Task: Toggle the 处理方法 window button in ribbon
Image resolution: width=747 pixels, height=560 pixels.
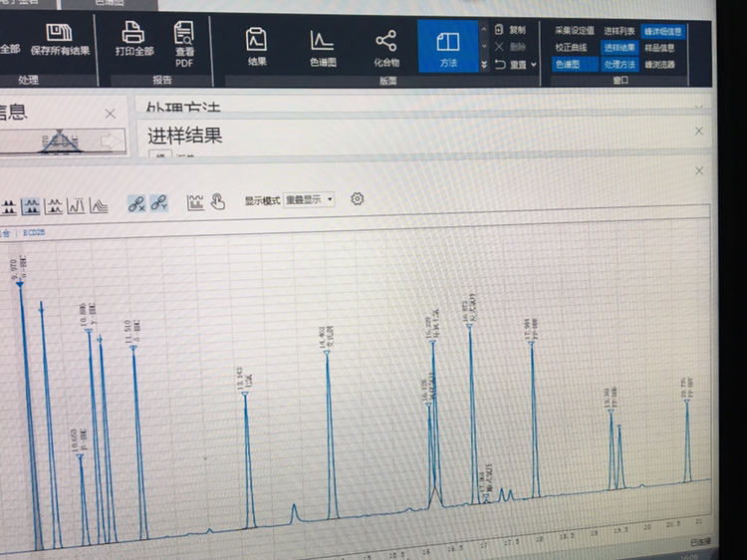Action: (620, 65)
